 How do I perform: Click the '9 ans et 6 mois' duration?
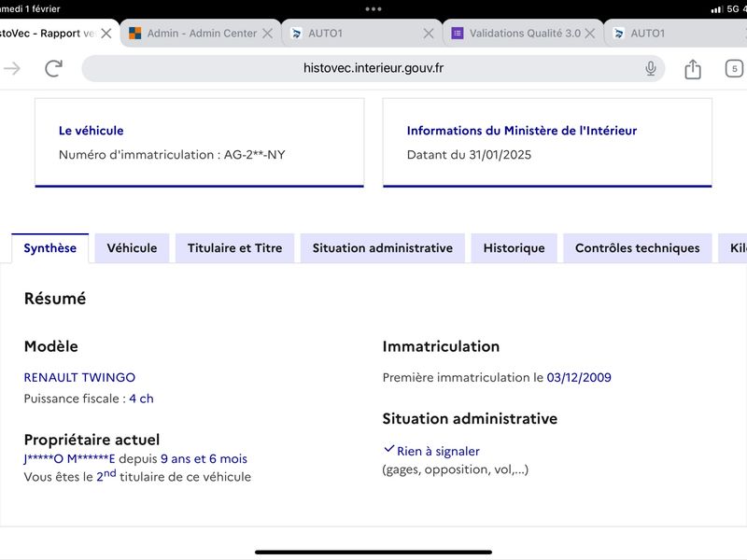pos(204,459)
